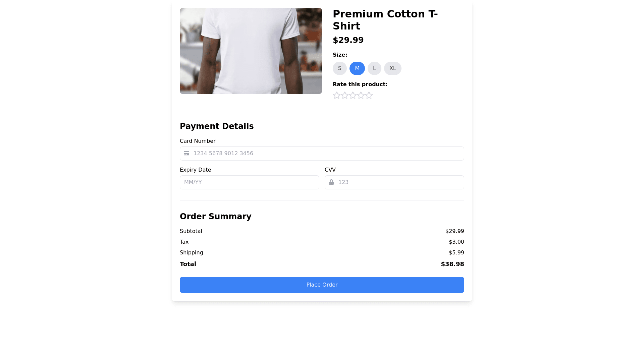Click the credit card icon

click(x=186, y=154)
